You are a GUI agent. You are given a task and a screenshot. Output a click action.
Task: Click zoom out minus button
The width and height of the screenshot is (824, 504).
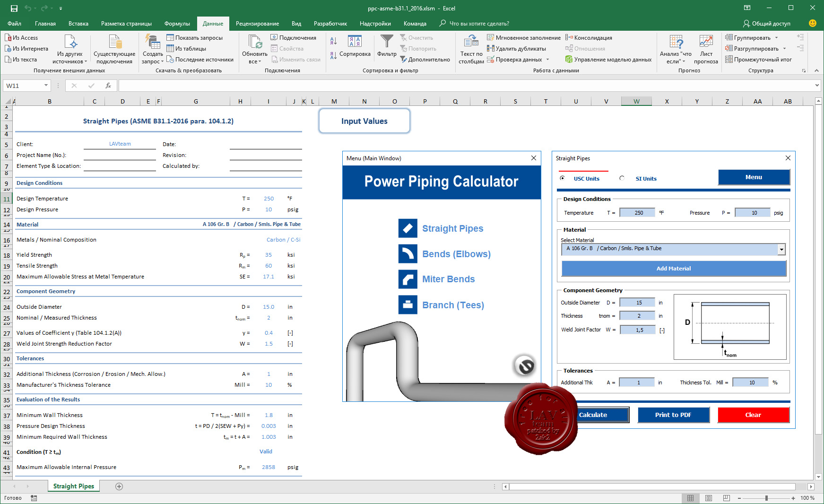pos(739,498)
